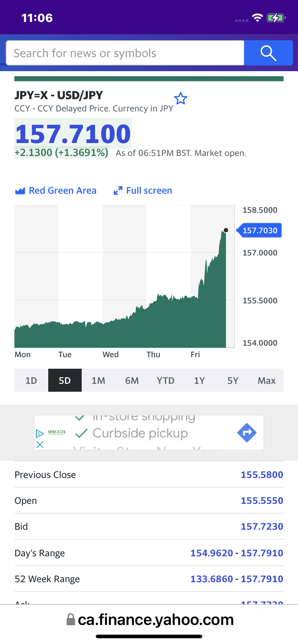Focus the Search for news or symbols field
Viewport: 298px width, 644px height.
[125, 53]
